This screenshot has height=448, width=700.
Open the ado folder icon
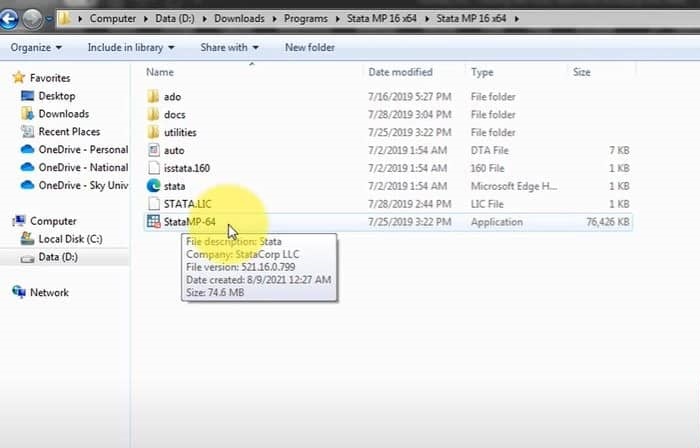pos(153,97)
